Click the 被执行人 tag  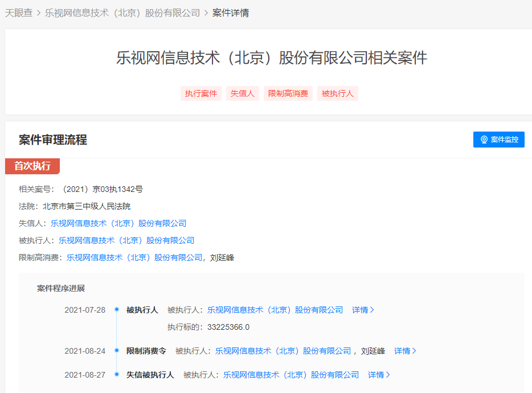[x=338, y=93]
